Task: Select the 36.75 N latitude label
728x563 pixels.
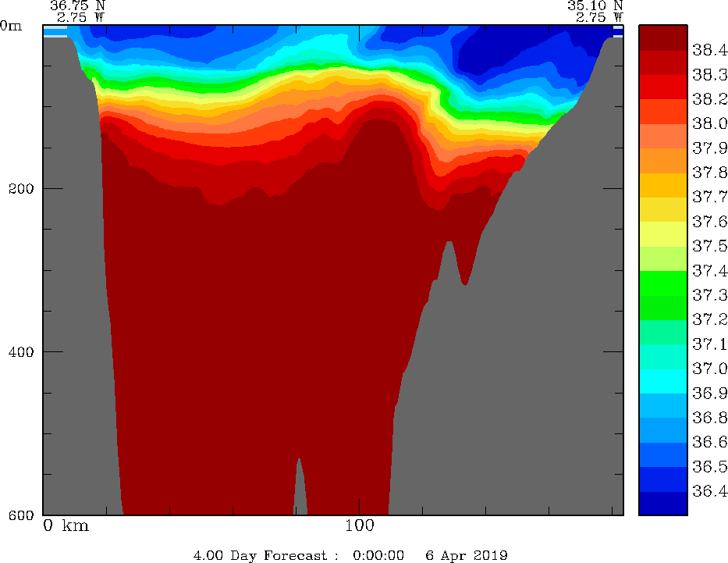Action: (77, 5)
